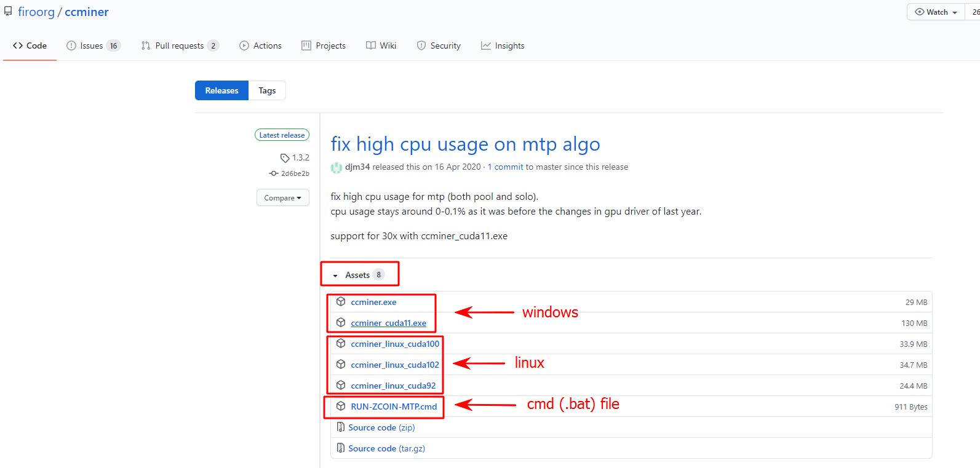Click the '911 Bytes' file size text
Viewport: 980px width, 468px height.
[x=911, y=407]
